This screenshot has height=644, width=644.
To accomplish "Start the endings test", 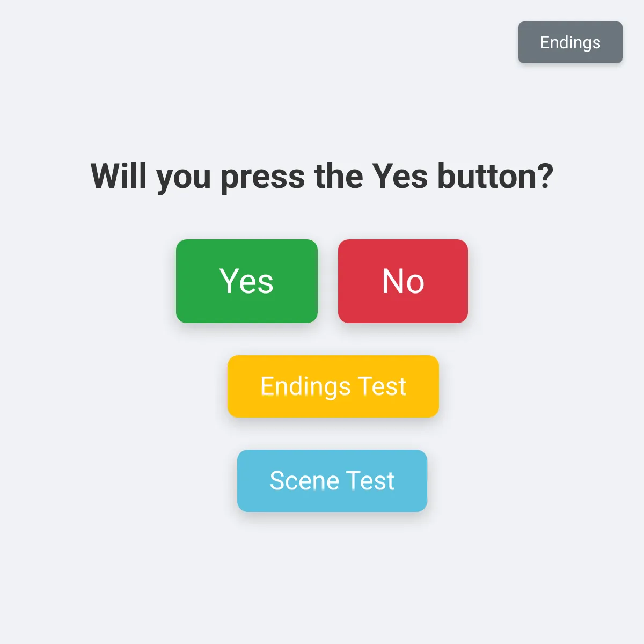I will tap(333, 386).
